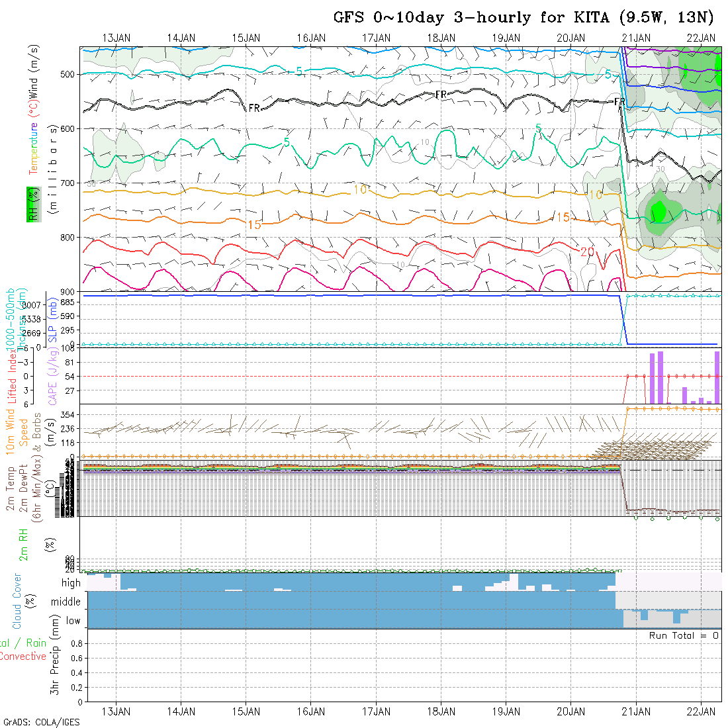This screenshot has width=728, height=728.
Task: Click the high cloud cover row label
Action: 71,583
